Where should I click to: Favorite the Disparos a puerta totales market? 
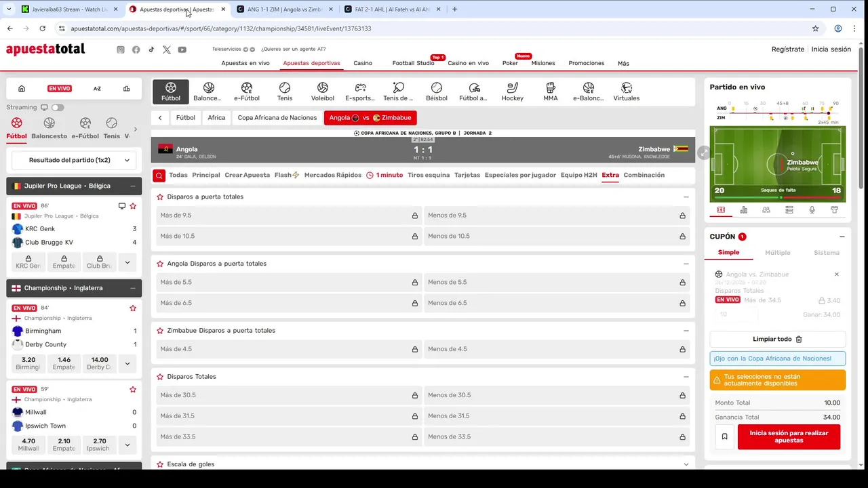pyautogui.click(x=160, y=197)
